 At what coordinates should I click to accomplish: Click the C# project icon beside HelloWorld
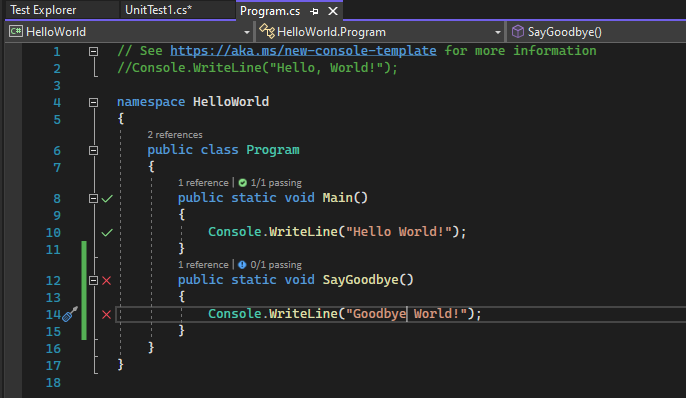tap(16, 31)
